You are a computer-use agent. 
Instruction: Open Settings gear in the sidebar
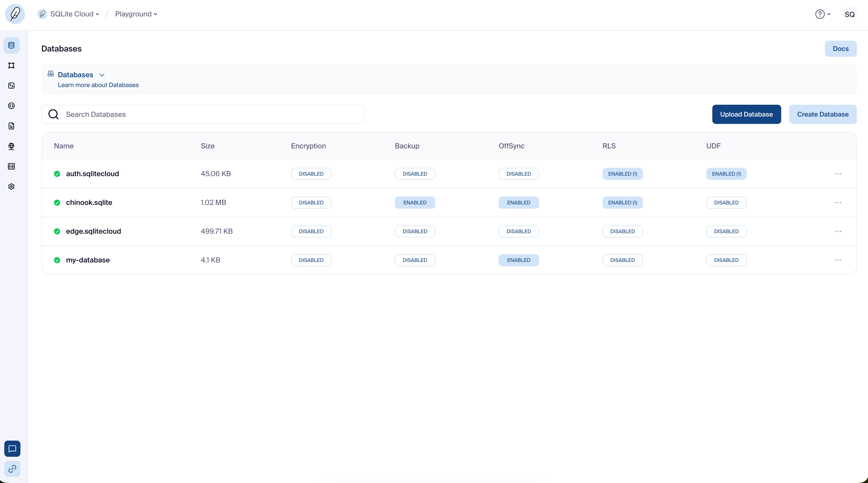[11, 187]
